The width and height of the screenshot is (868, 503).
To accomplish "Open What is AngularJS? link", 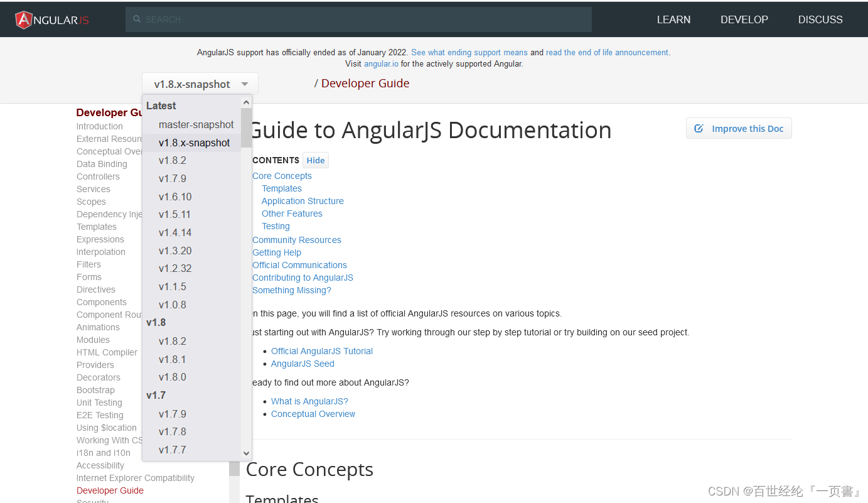I will coord(309,401).
